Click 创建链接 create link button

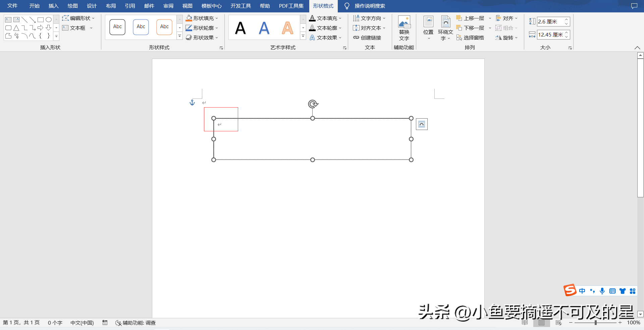[367, 38]
